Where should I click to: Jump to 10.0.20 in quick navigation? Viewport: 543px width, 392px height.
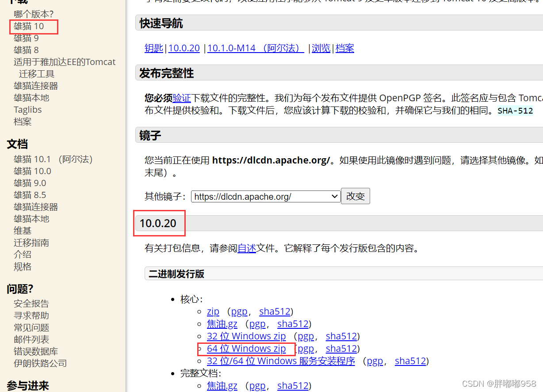click(184, 48)
